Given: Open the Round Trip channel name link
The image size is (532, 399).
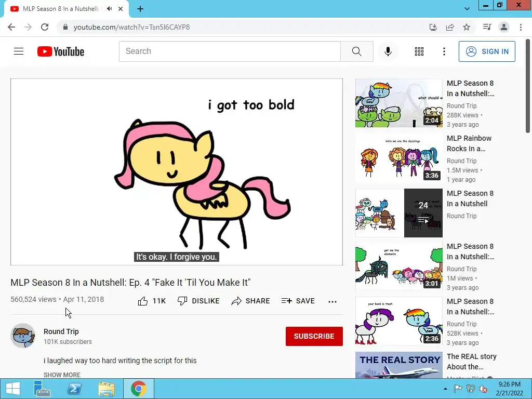Looking at the screenshot, I should (x=61, y=331).
